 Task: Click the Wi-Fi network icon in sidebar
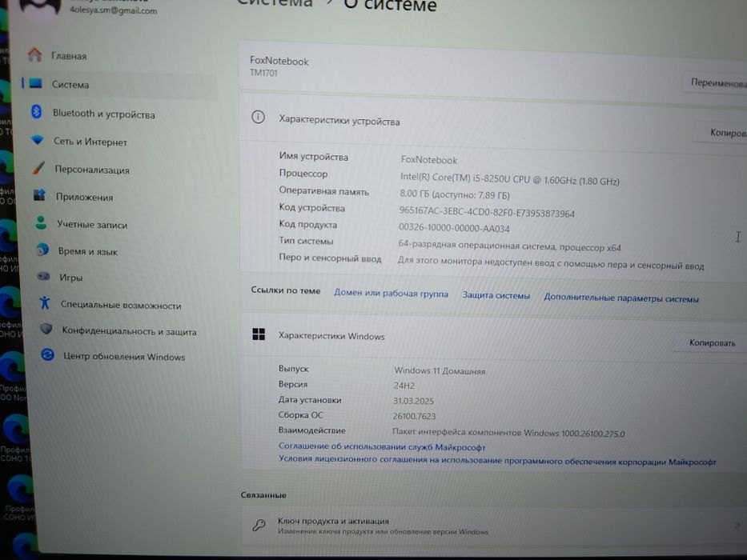(38, 140)
